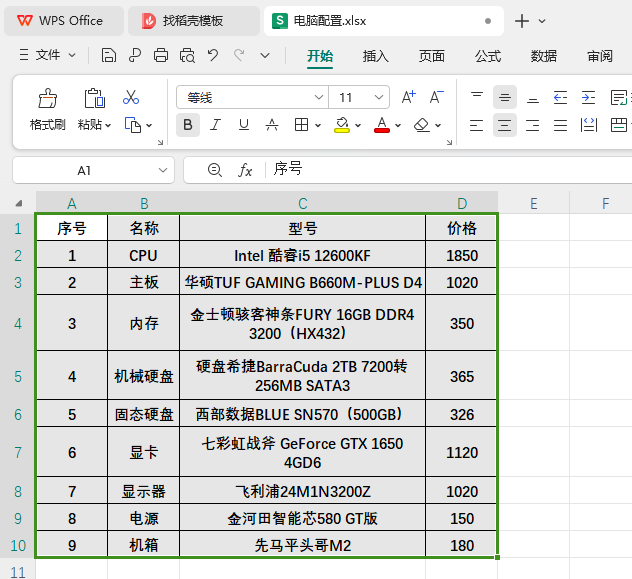Click the Paste (粘贴) clipboard icon
Image resolution: width=632 pixels, height=579 pixels.
click(95, 98)
